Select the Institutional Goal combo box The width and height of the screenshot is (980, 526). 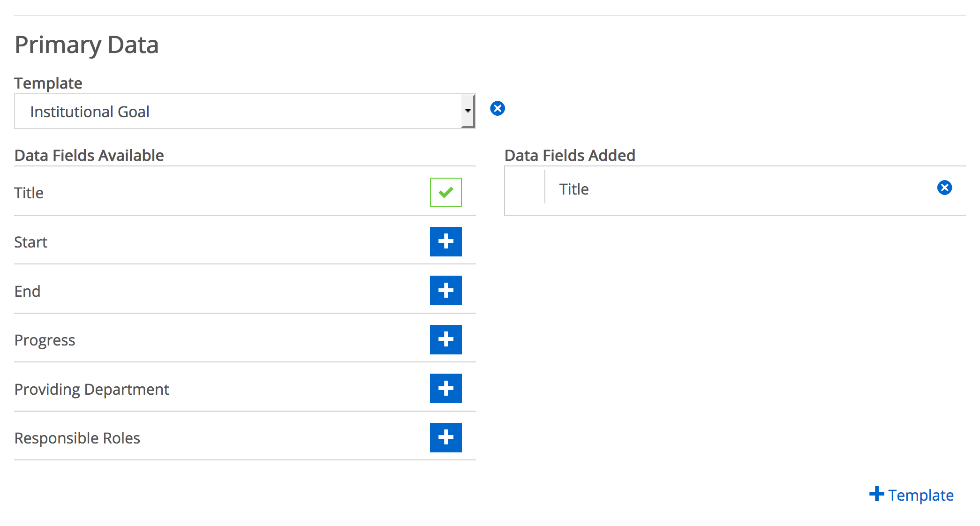[245, 111]
